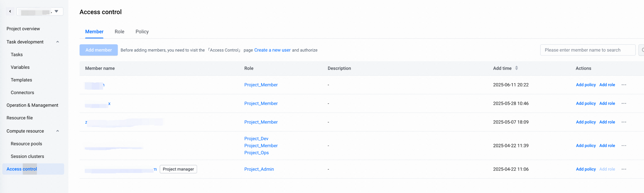Sort the table by Add time

[516, 68]
